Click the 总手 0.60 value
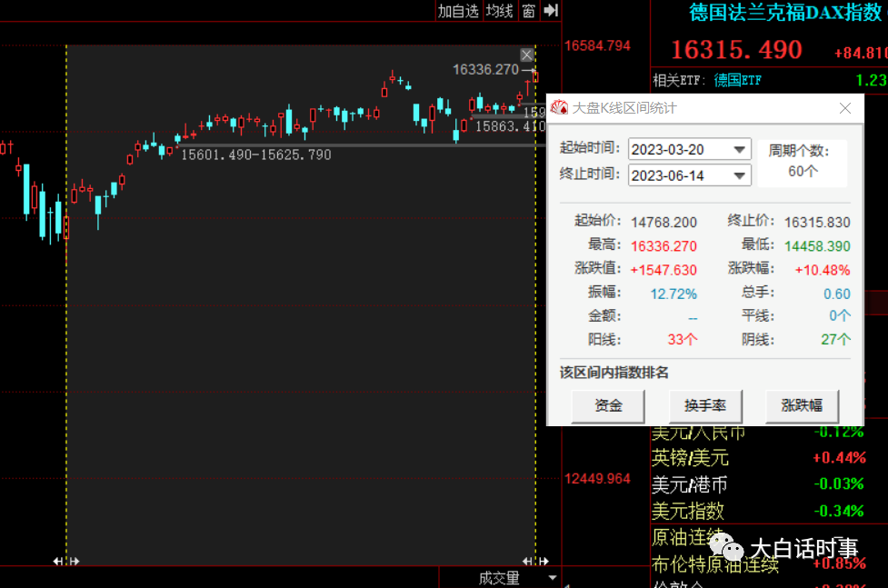 pos(837,294)
